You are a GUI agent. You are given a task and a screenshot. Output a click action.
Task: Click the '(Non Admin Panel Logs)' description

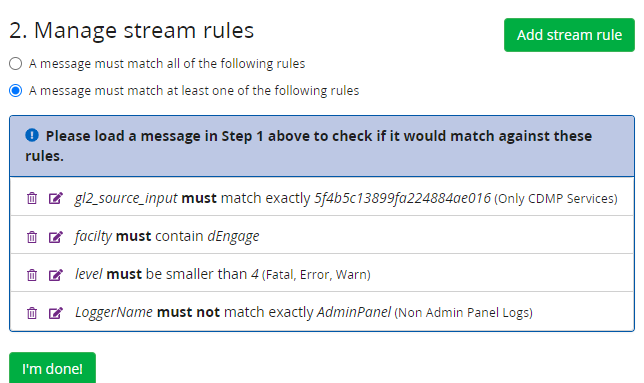[463, 313]
